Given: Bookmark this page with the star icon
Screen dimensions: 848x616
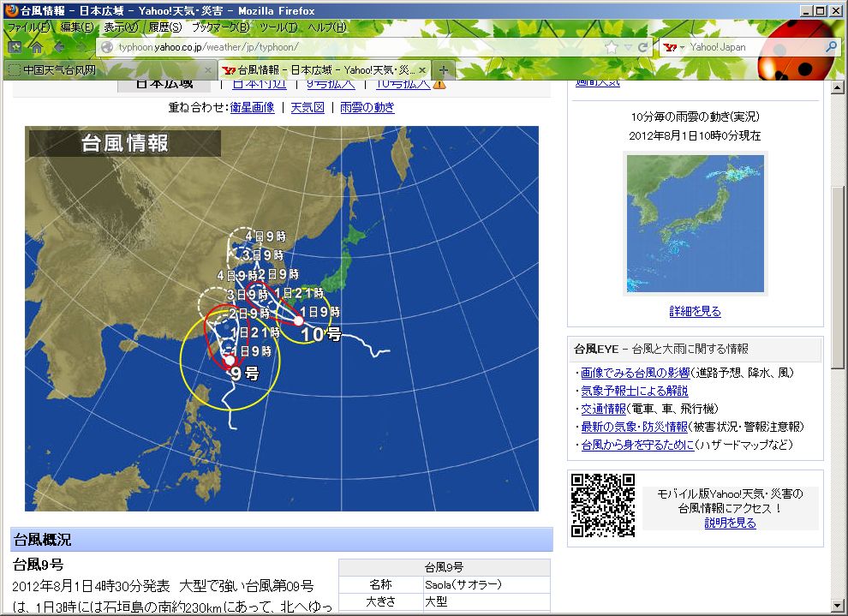Looking at the screenshot, I should [x=611, y=48].
